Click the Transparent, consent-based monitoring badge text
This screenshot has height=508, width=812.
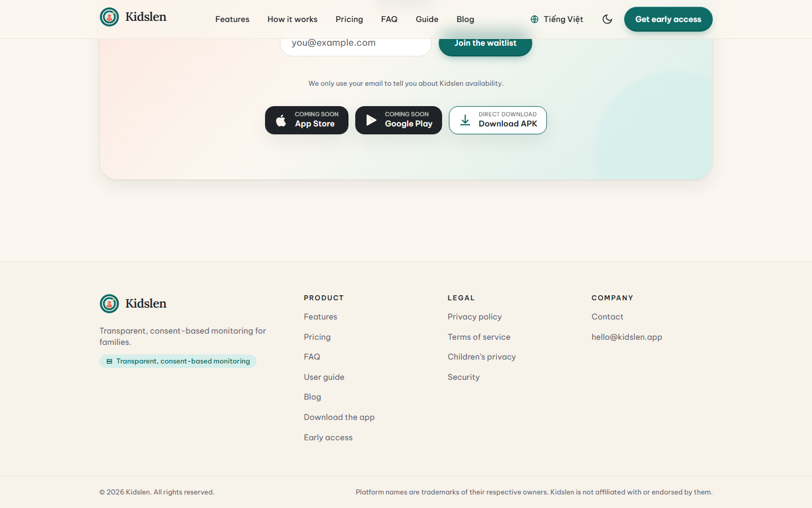(x=183, y=361)
